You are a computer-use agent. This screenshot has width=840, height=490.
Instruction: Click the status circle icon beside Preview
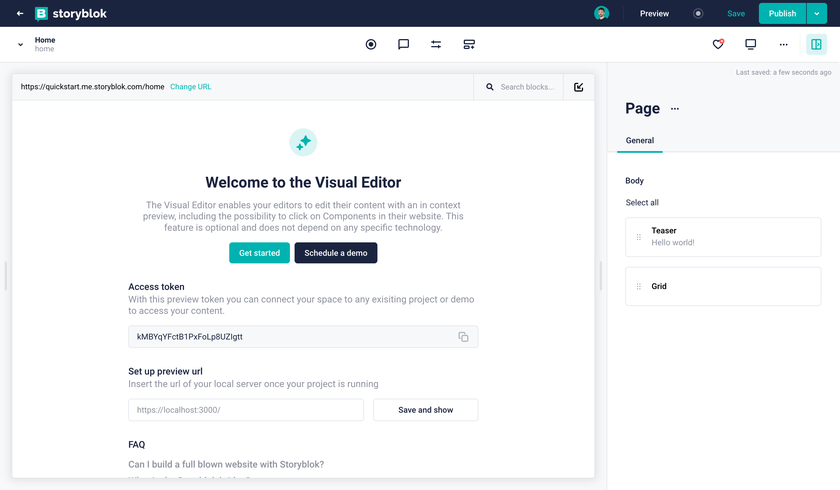(698, 13)
